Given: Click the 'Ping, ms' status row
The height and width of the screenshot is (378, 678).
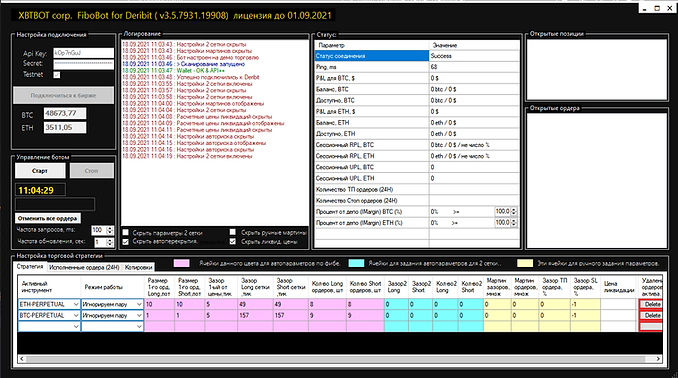Looking at the screenshot, I should pyautogui.click(x=417, y=67).
